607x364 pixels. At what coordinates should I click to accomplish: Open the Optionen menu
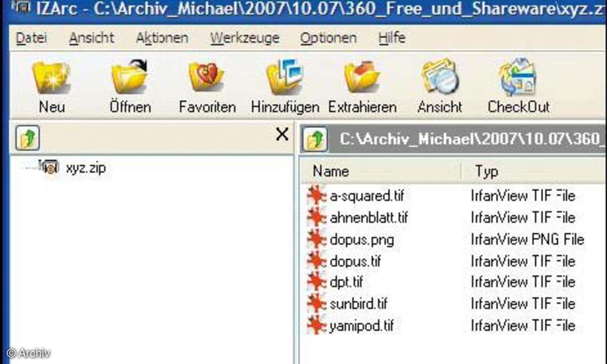328,38
